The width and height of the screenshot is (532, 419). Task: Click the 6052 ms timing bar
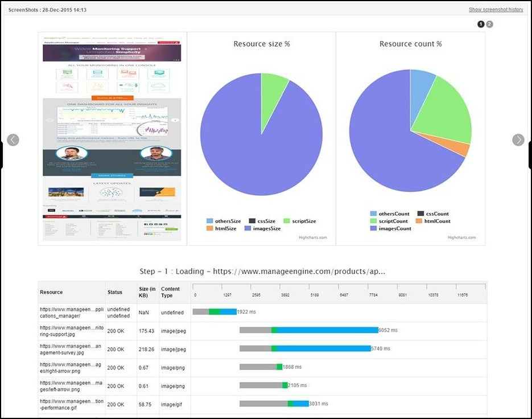point(309,330)
